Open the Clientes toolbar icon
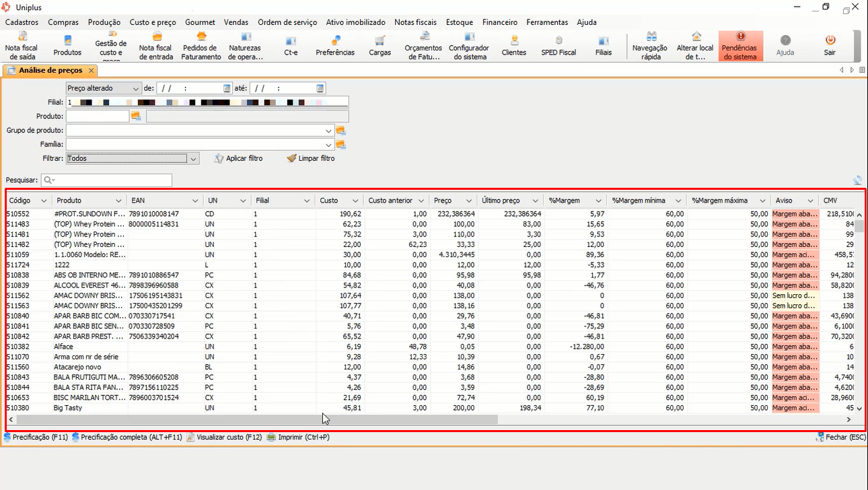This screenshot has height=490, width=868. (514, 46)
